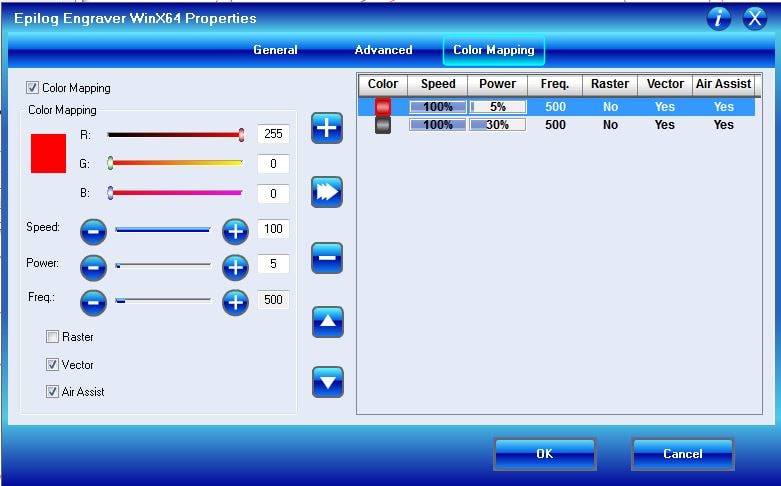Click the Color column header
Image resolution: width=781 pixels, height=486 pixels.
point(383,84)
